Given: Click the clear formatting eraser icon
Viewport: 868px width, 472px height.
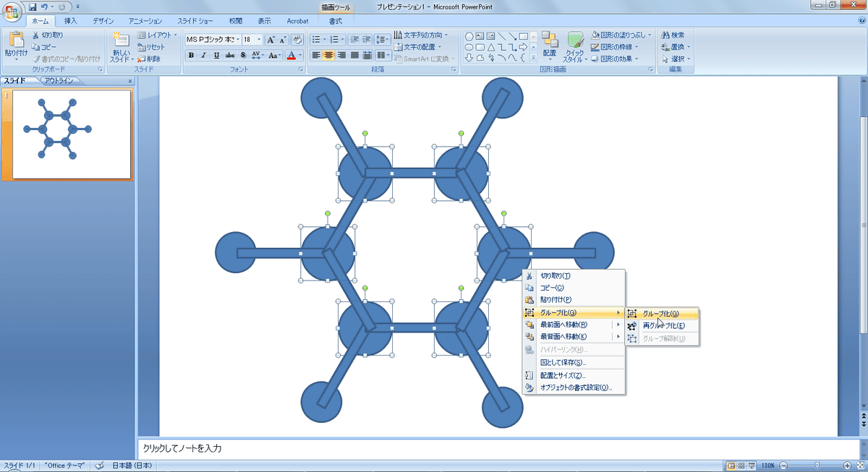Looking at the screenshot, I should coord(297,40).
